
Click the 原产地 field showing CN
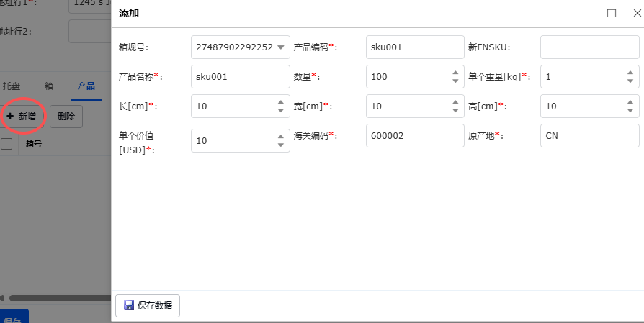pos(589,136)
